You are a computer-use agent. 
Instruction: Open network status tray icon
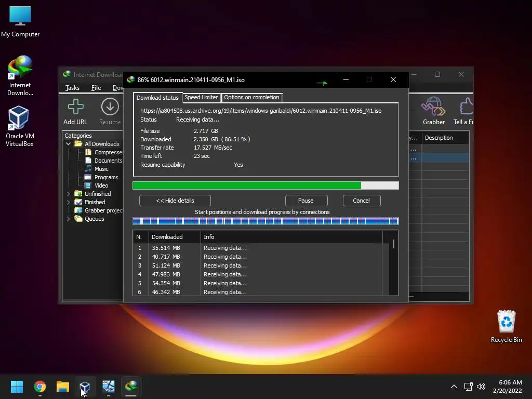tap(468, 387)
